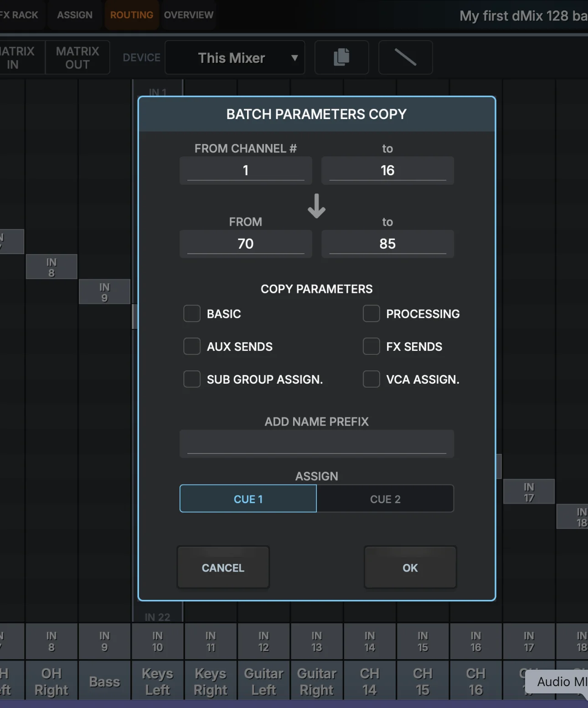
Task: Select CUE 1 assign toggle
Action: 248,499
